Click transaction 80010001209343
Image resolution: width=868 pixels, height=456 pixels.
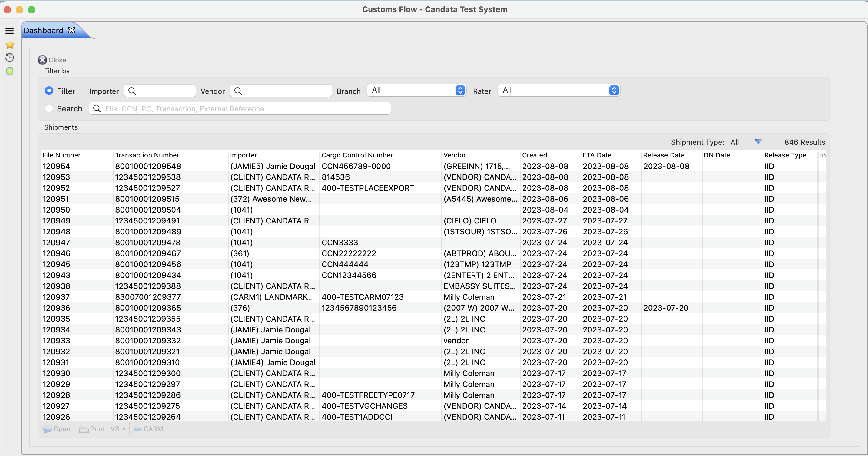pyautogui.click(x=148, y=329)
